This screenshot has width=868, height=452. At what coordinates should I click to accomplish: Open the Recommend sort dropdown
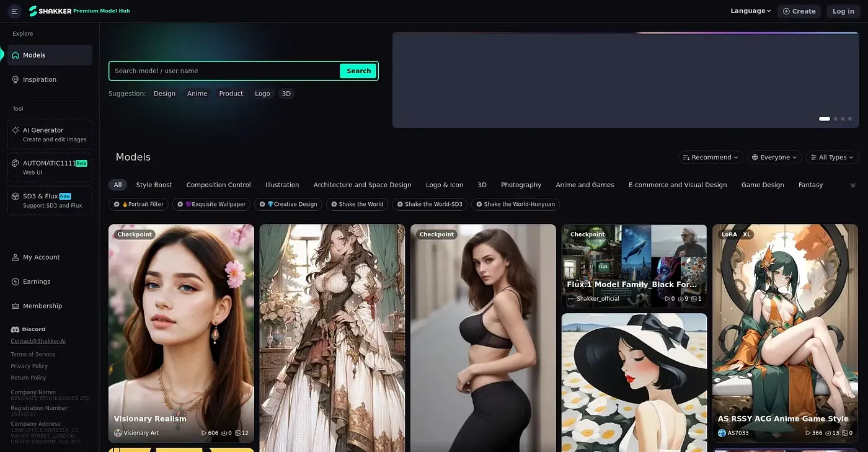(711, 157)
